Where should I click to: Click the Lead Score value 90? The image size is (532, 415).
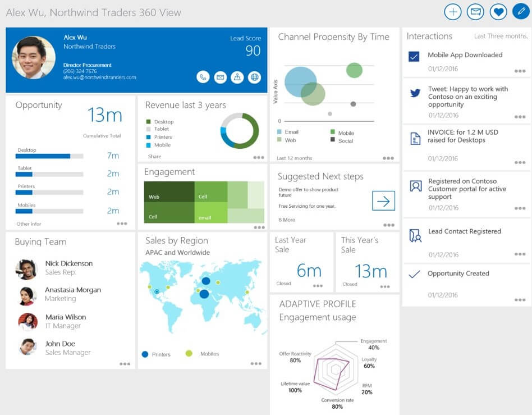253,51
